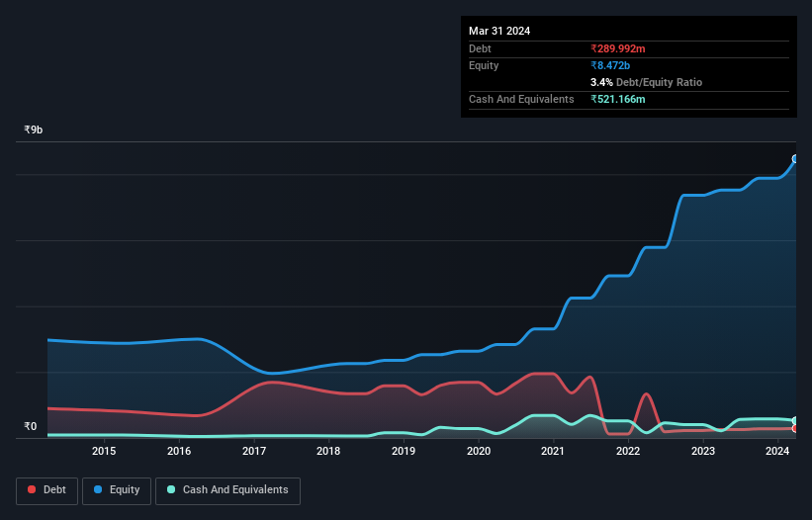Click the red Debt legend dot
This screenshot has width=812, height=520.
tap(32, 489)
